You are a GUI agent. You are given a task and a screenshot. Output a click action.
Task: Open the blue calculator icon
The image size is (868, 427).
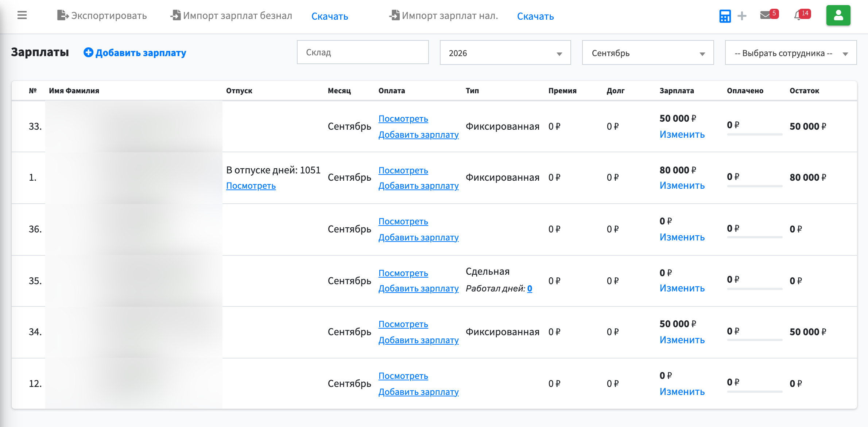[725, 16]
